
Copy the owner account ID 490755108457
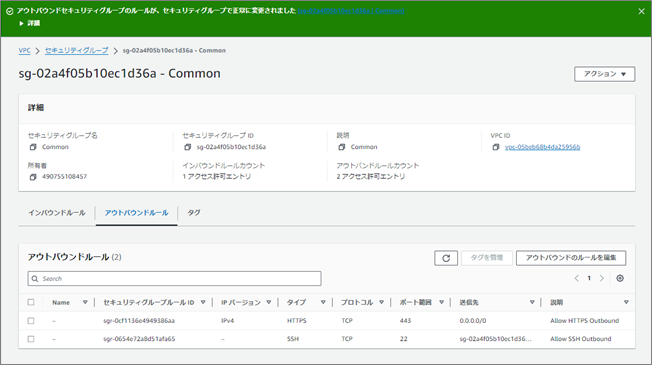point(33,177)
